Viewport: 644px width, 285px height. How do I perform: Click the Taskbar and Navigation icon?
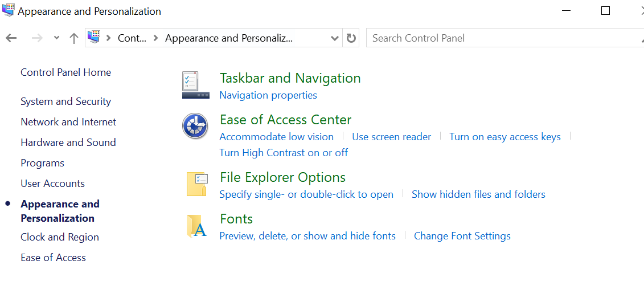click(196, 85)
